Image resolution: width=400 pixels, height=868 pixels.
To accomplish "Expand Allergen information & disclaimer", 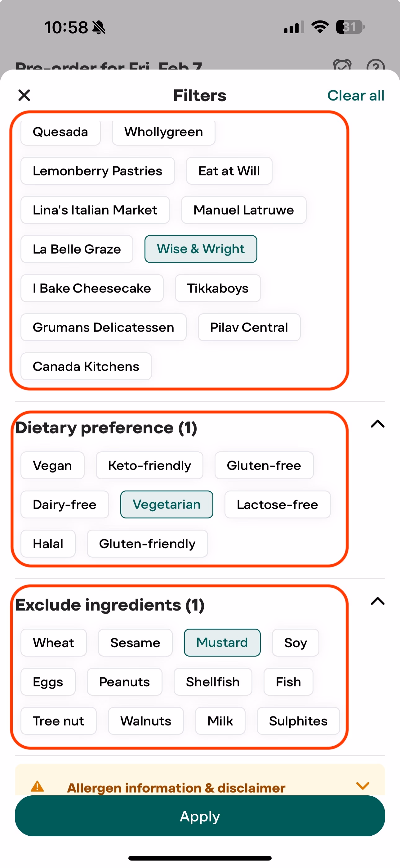I will pos(362,786).
